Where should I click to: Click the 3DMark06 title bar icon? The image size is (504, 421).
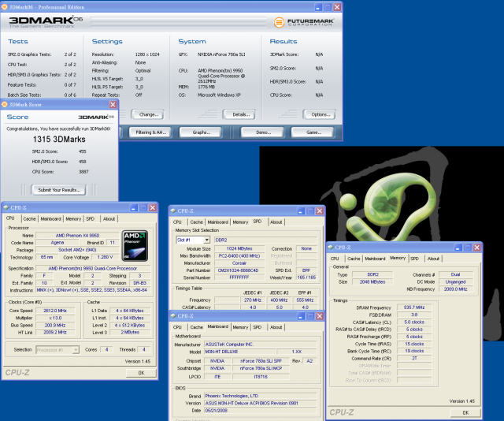(5, 7)
